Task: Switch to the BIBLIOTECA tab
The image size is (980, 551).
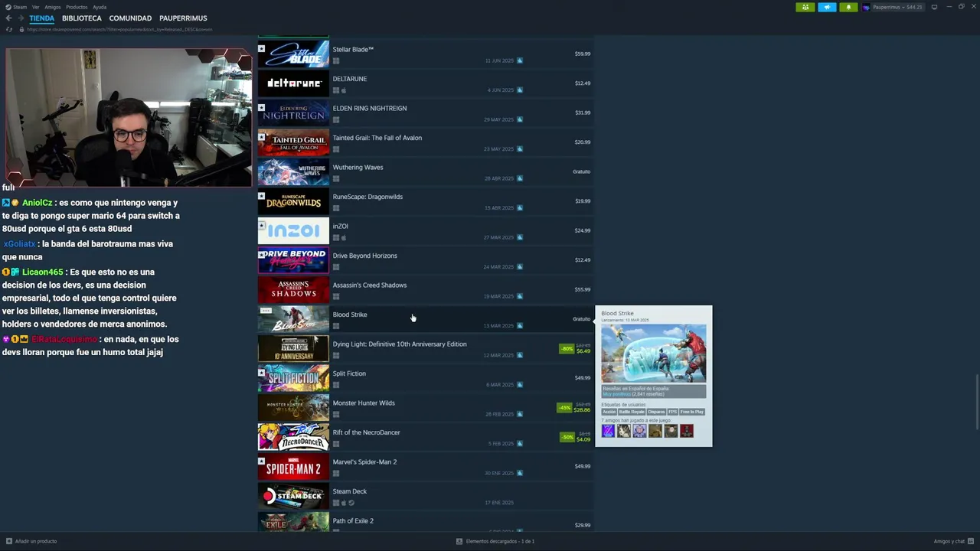Action: coord(82,18)
